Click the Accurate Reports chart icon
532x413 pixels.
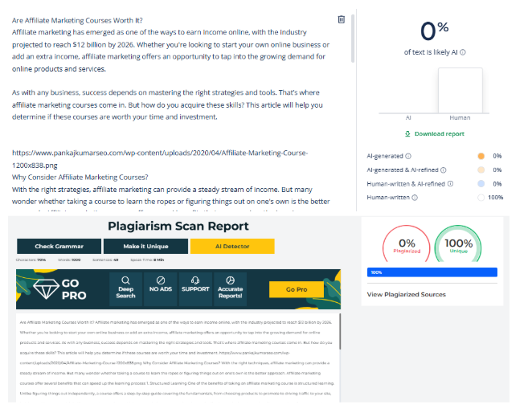(x=230, y=280)
